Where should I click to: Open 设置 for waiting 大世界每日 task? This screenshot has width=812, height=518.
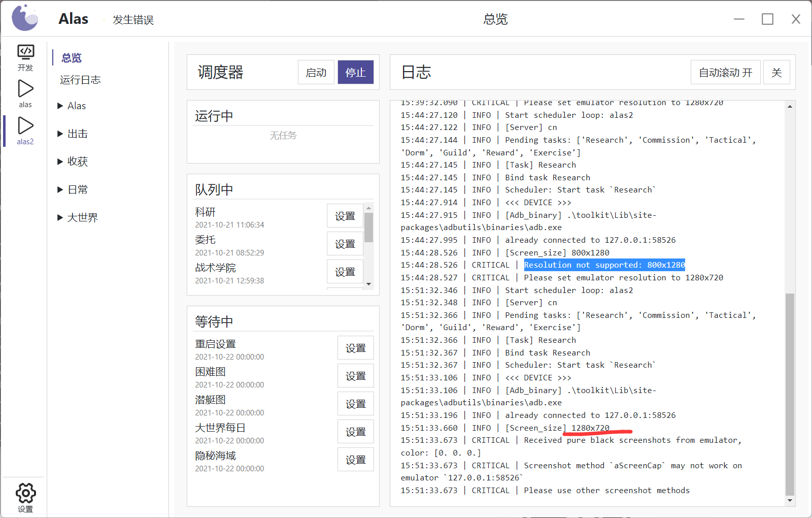tap(356, 432)
